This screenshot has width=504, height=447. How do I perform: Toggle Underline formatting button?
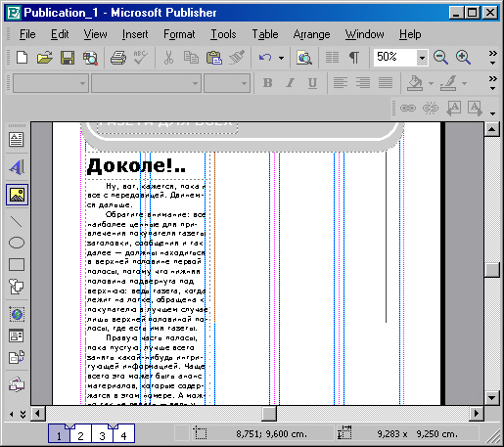click(x=312, y=83)
